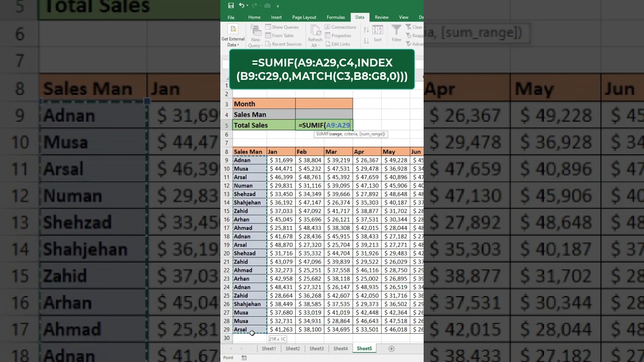Click Properties in the Connections group
The image size is (644, 362).
(338, 36)
